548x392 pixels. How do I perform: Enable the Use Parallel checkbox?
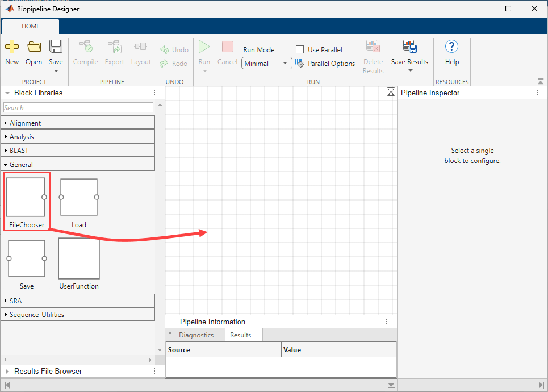tap(300, 50)
